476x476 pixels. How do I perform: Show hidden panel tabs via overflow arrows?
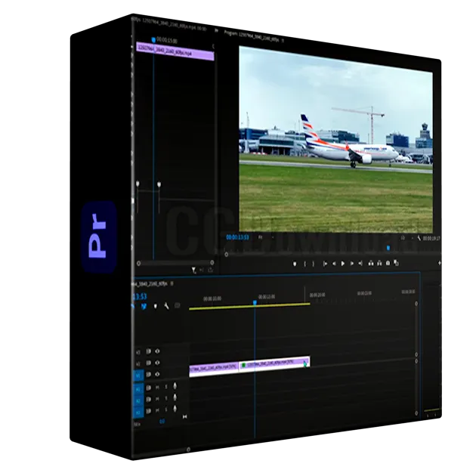coord(216,30)
